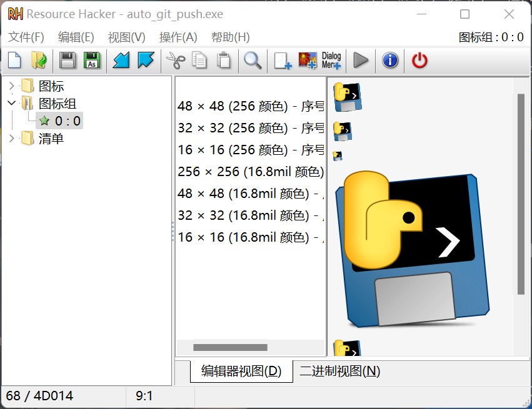Click the 图标组 : 0 : 0 label

coord(491,37)
